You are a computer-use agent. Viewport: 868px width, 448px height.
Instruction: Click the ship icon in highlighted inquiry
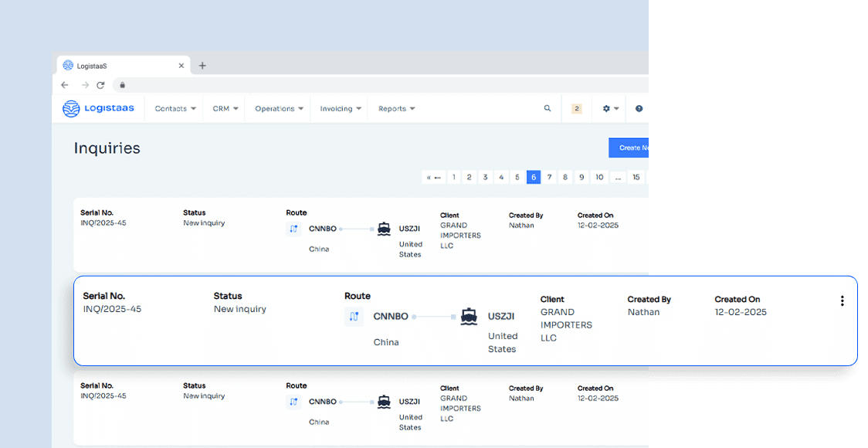click(x=469, y=316)
